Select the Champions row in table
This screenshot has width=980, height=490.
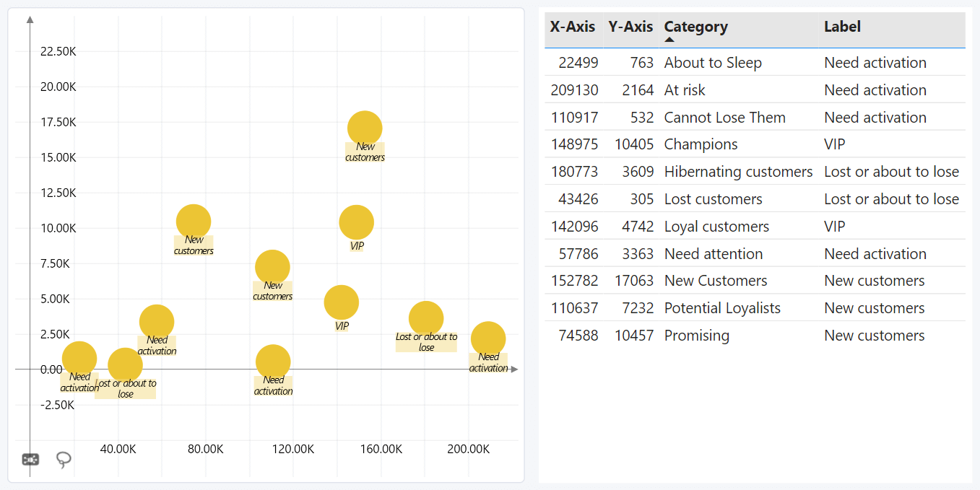coord(701,144)
